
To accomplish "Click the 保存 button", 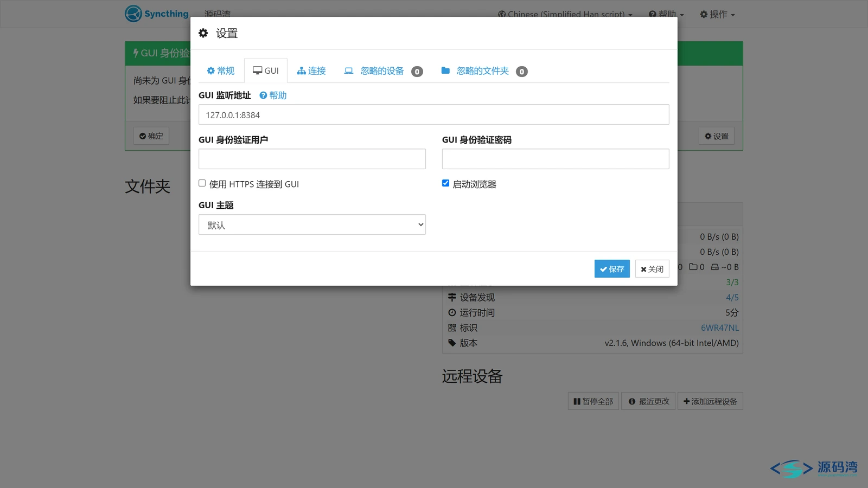I will coord(612,269).
